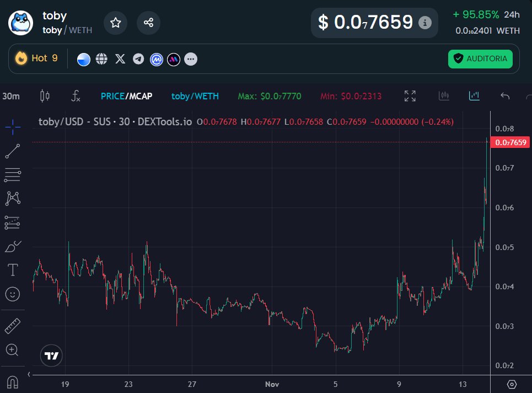Viewport: 532px width, 393px height.
Task: Select the trend line drawing tool
Action: pyautogui.click(x=13, y=151)
